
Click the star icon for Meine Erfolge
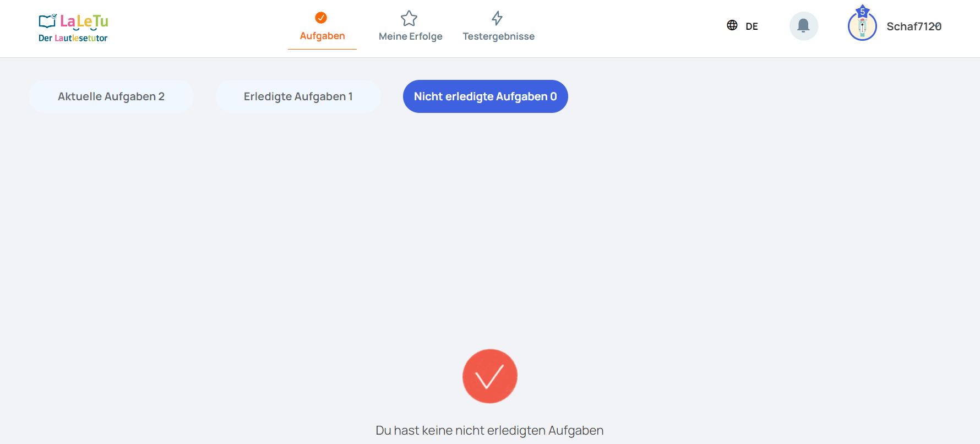[x=409, y=18]
